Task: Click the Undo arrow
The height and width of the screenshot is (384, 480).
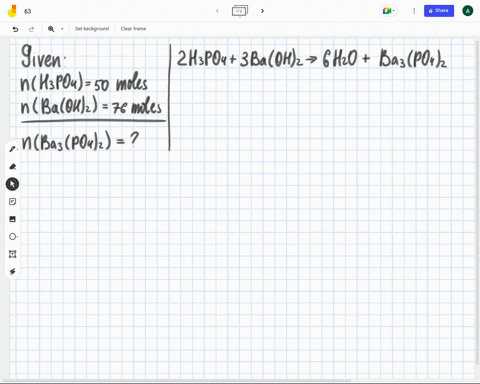Action: pos(15,29)
